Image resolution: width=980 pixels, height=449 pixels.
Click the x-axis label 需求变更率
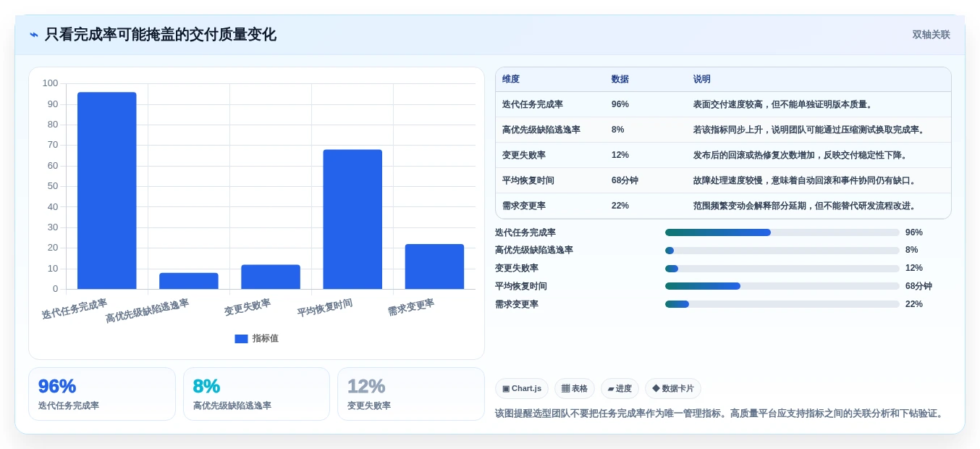click(411, 307)
